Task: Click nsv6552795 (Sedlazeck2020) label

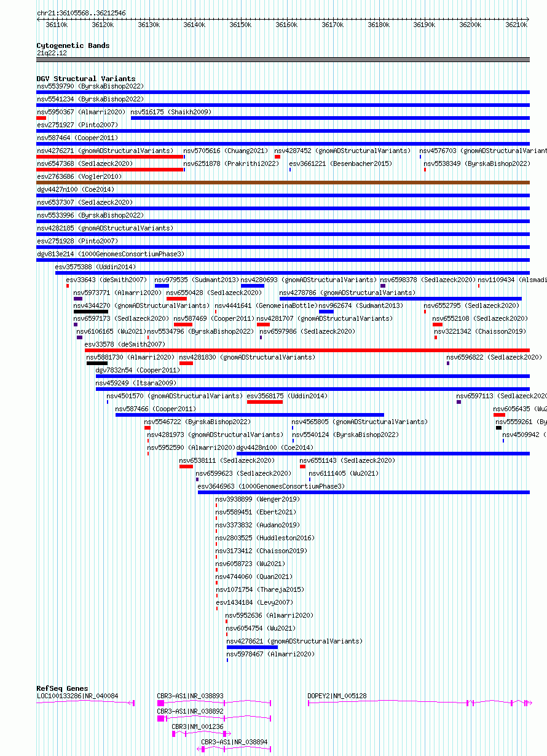Action: point(472,305)
